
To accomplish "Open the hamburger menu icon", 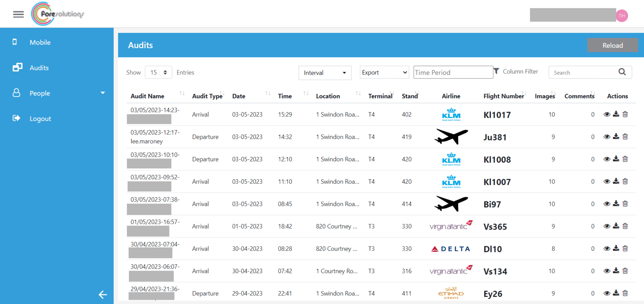I will (18, 14).
